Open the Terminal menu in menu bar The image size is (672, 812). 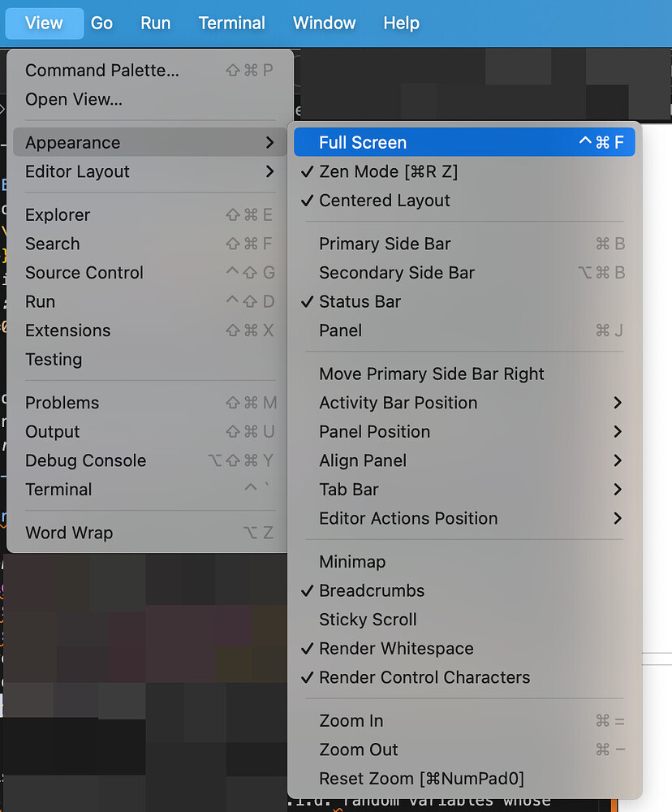(x=231, y=23)
